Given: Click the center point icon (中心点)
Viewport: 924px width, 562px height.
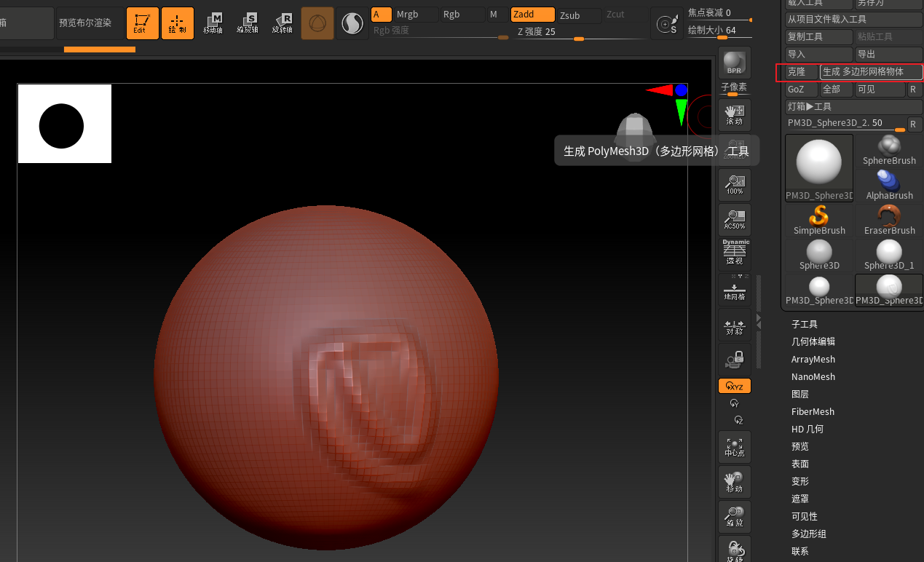Looking at the screenshot, I should (x=734, y=448).
